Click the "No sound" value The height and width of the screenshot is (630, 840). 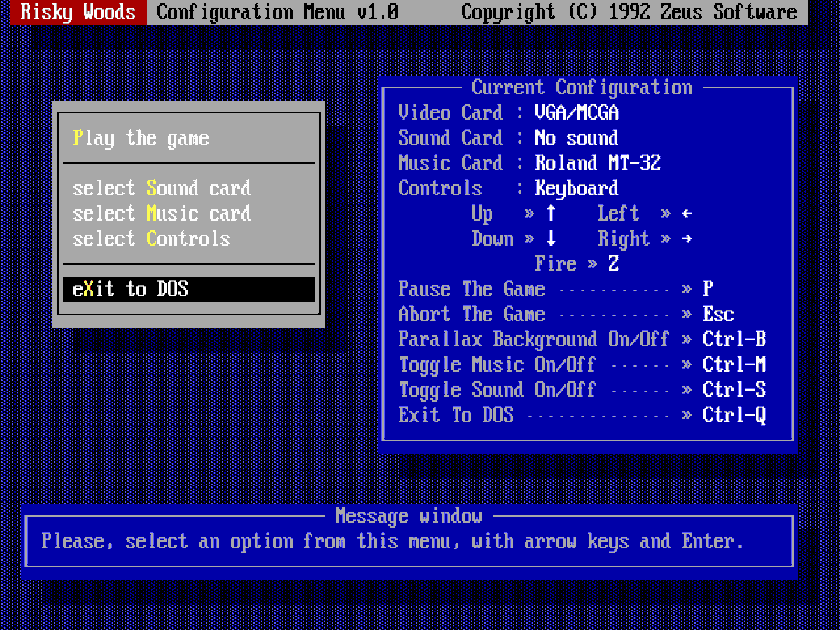(x=577, y=138)
